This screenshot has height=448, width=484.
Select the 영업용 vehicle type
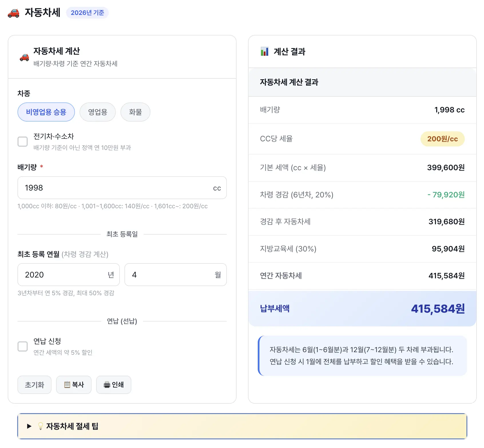[x=98, y=112]
